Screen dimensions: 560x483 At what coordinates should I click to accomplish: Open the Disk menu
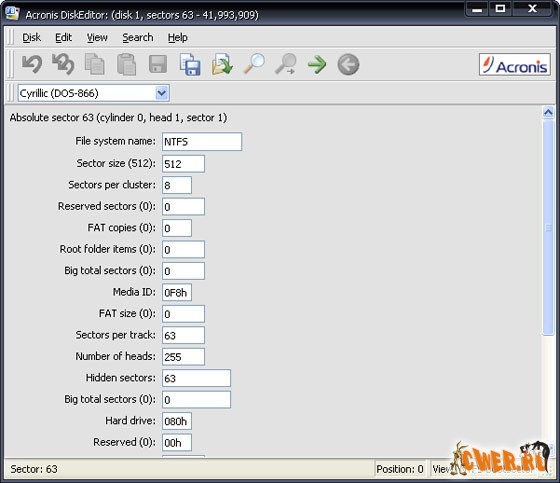(31, 38)
